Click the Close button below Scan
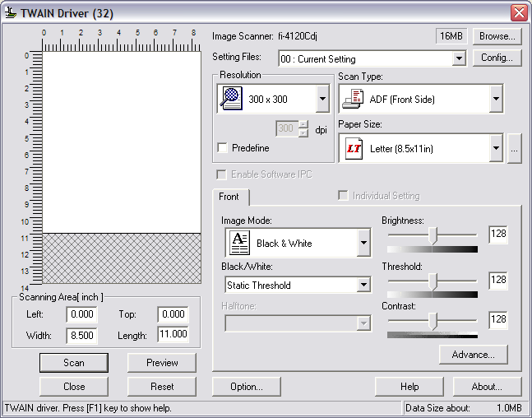Image resolution: width=532 pixels, height=418 pixels. (74, 387)
